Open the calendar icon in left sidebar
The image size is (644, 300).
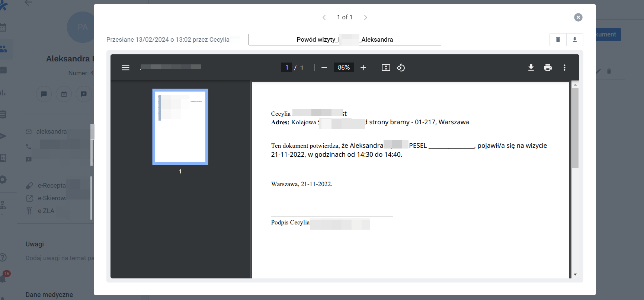(3, 27)
